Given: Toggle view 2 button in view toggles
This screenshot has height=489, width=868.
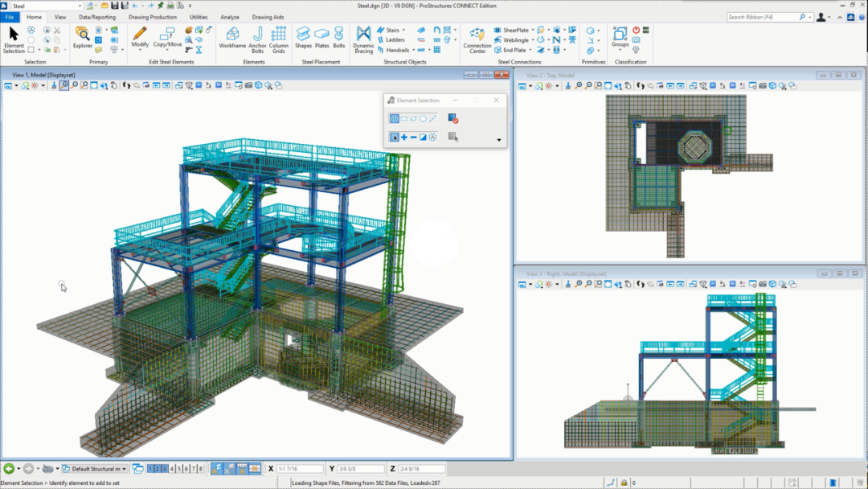Looking at the screenshot, I should 158,469.
